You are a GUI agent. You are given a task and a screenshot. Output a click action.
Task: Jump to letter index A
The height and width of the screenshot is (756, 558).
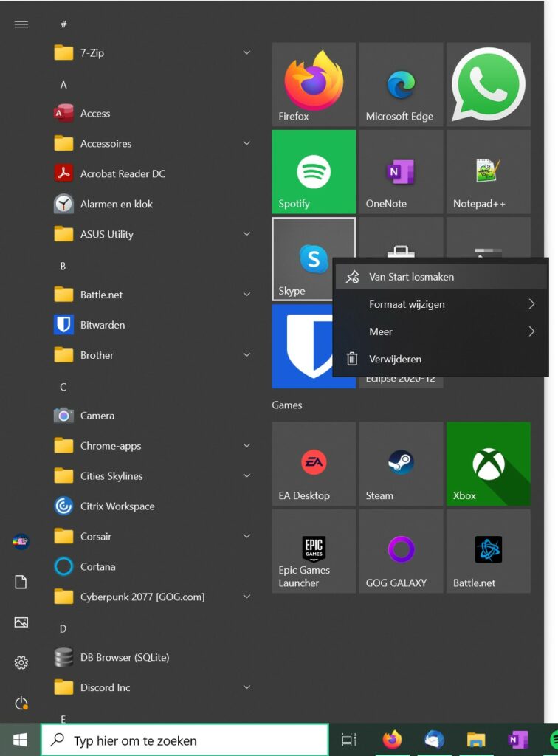[x=63, y=85]
